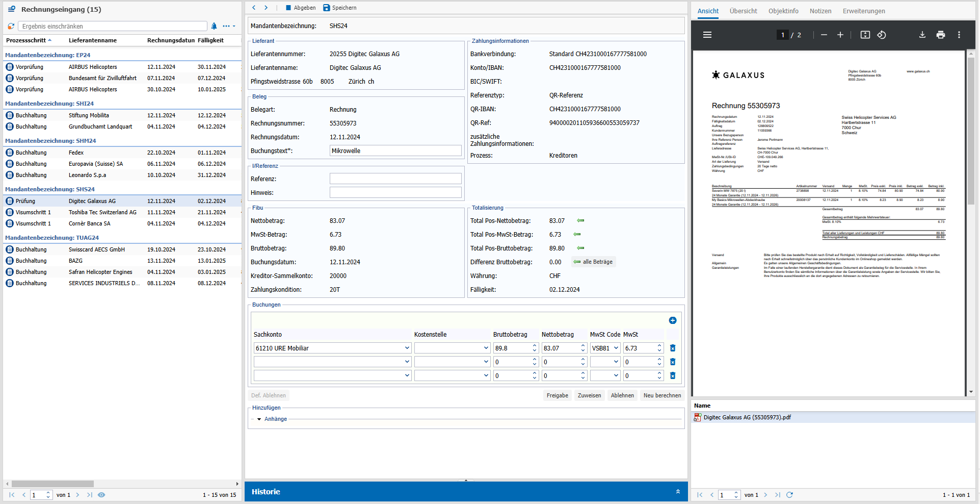Click the refresh icon beside search field
980x504 pixels.
point(11,26)
